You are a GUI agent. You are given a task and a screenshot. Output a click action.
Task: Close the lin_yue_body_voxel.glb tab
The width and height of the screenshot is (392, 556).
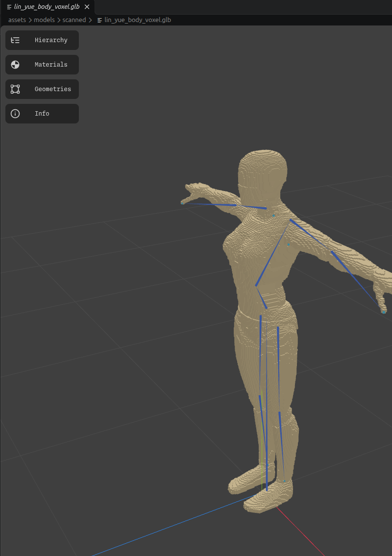[x=87, y=7]
